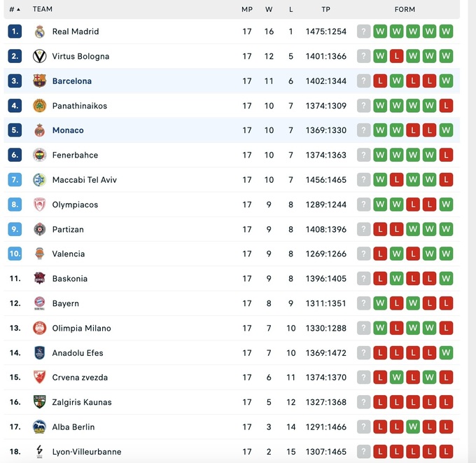This screenshot has width=476, height=463.
Task: Click Anadolu Efes's green W form badge
Action: click(446, 352)
